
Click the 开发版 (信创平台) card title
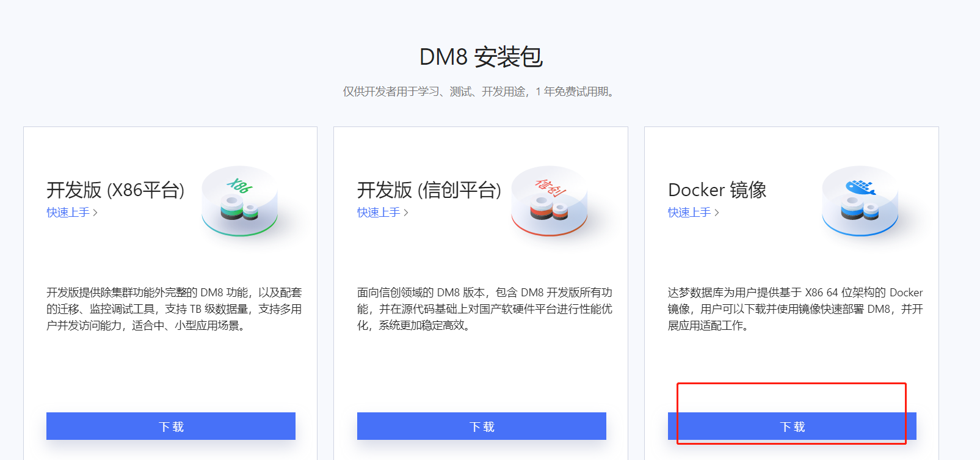(429, 190)
